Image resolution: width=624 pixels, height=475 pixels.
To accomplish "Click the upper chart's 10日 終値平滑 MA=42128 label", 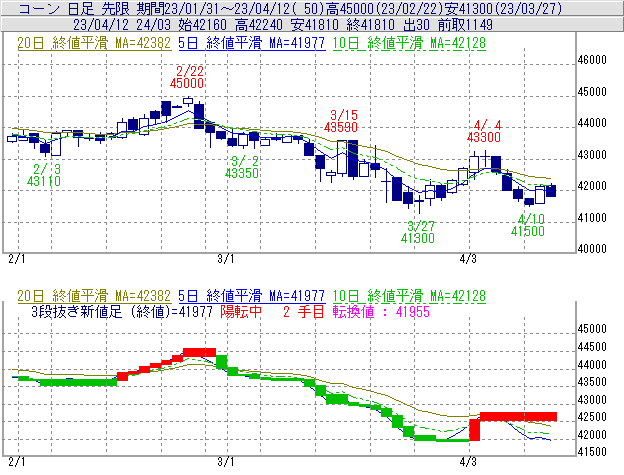I will pyautogui.click(x=409, y=43).
